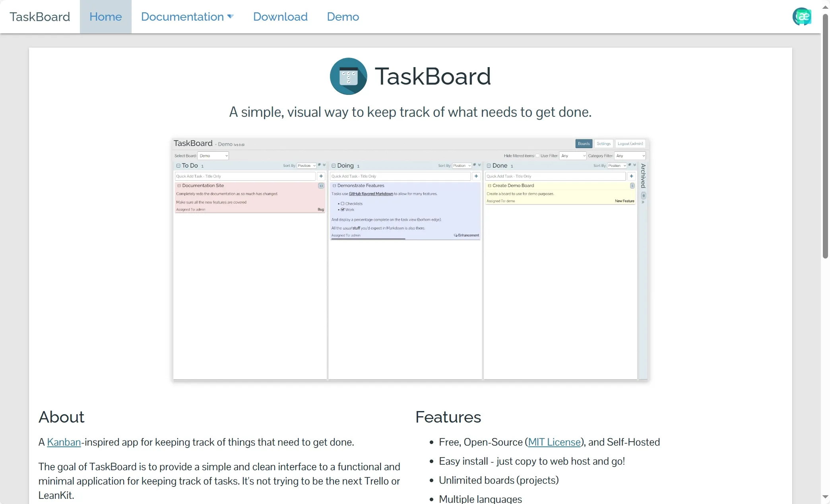This screenshot has height=504, width=830.
Task: Click the TaskBoard brand in the navbar
Action: coord(40,17)
